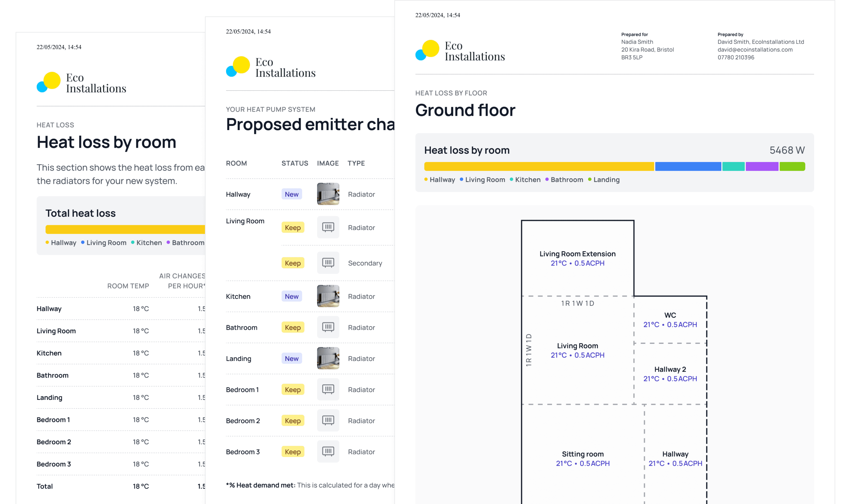851x504 pixels.
Task: Select the green Landing bar segment
Action: (792, 166)
